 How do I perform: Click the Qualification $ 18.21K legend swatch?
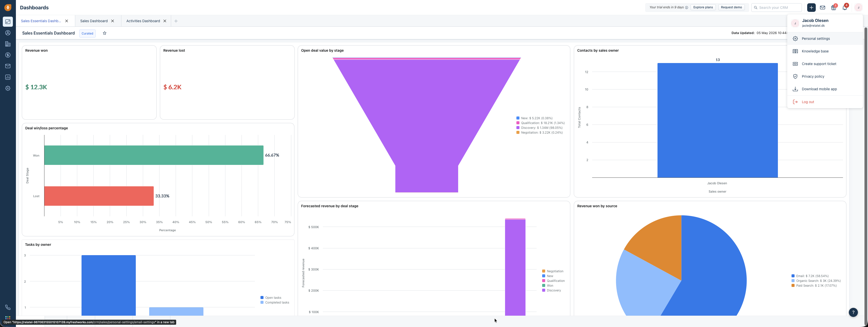518,123
